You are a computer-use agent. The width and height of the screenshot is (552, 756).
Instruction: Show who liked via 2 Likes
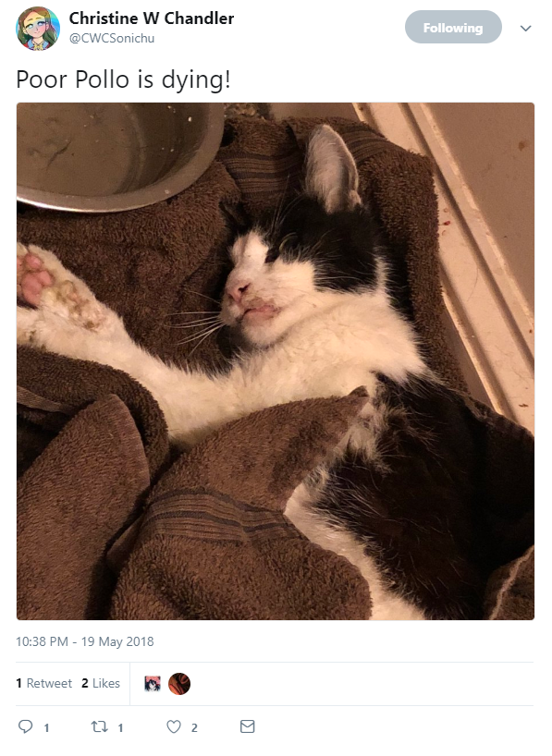[x=101, y=683]
